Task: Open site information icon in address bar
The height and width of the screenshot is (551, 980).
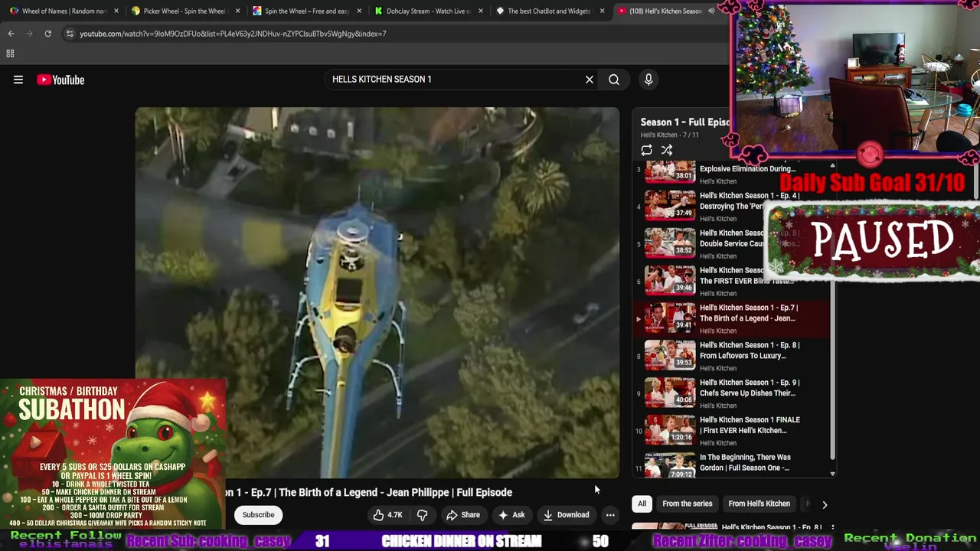Action: pos(70,34)
